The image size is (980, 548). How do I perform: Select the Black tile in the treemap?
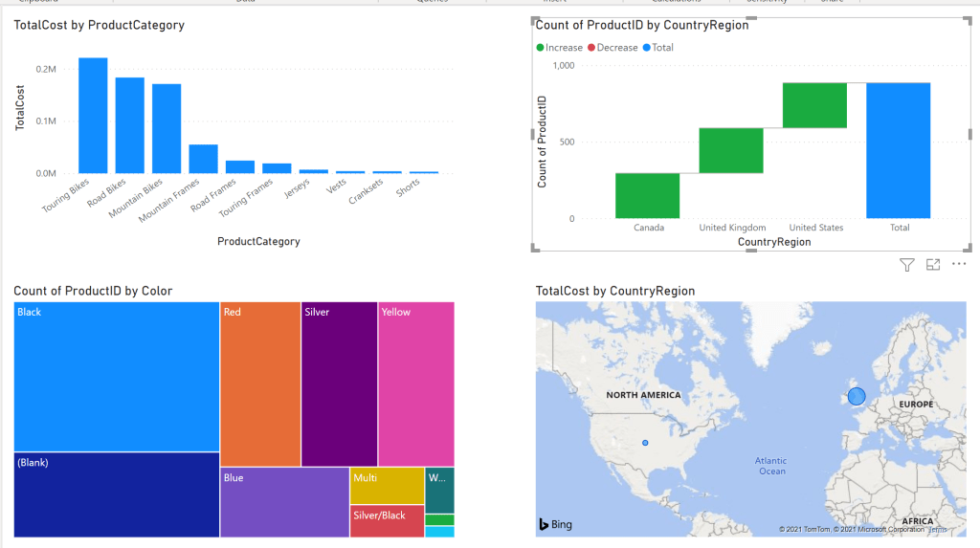[117, 376]
